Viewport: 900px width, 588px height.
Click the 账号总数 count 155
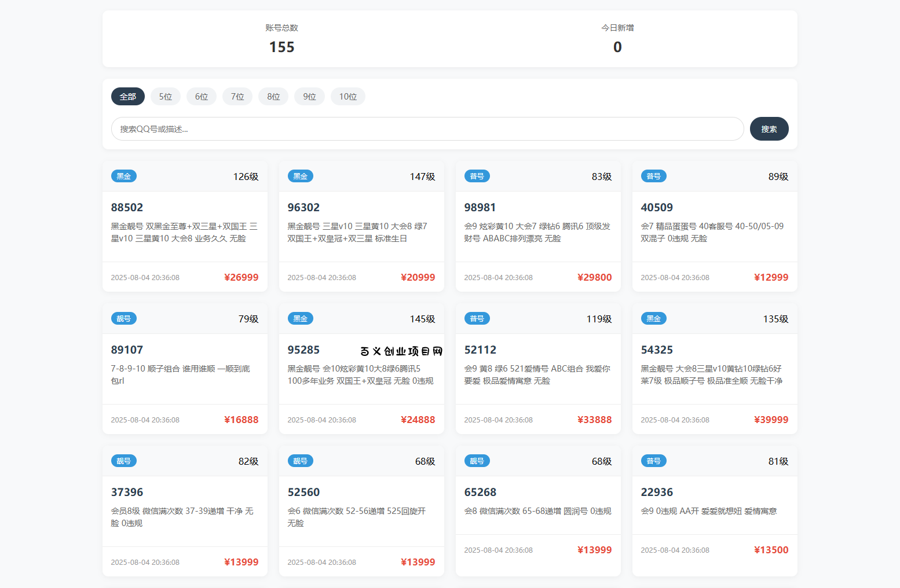coord(282,47)
